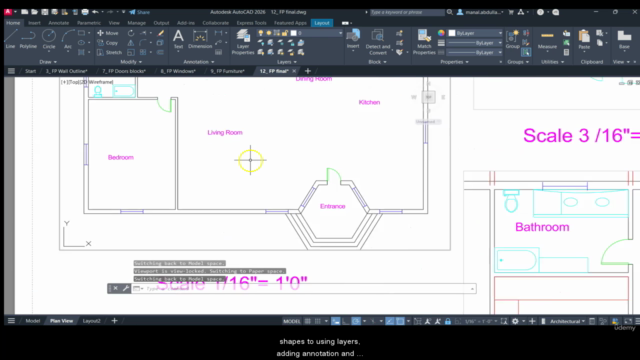Click the keyword search box
Image resolution: width=640 pixels, height=360 pixels.
pyautogui.click(x=407, y=12)
